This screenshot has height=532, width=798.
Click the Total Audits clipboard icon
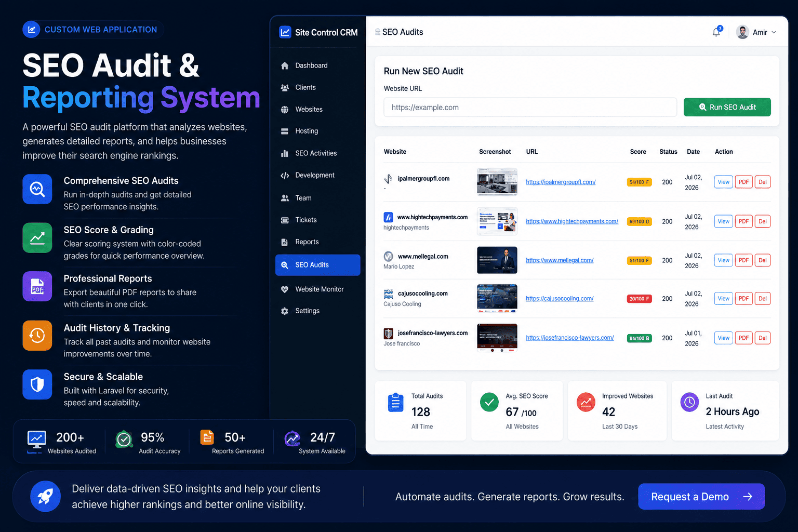(x=396, y=402)
